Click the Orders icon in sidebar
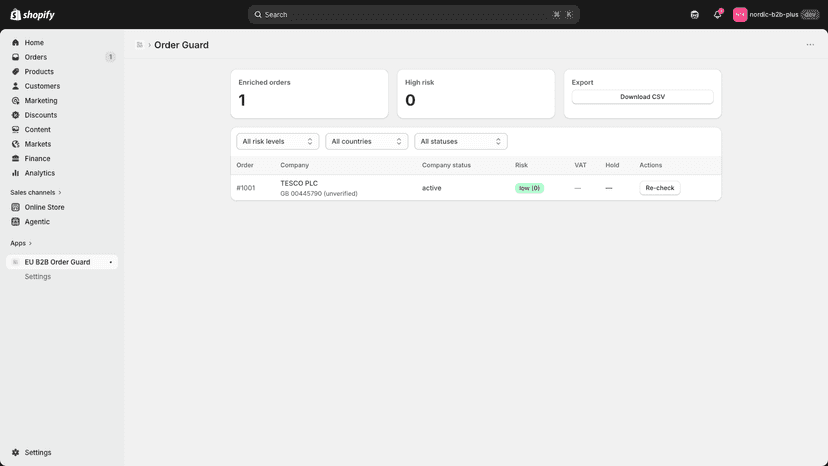 (x=15, y=57)
